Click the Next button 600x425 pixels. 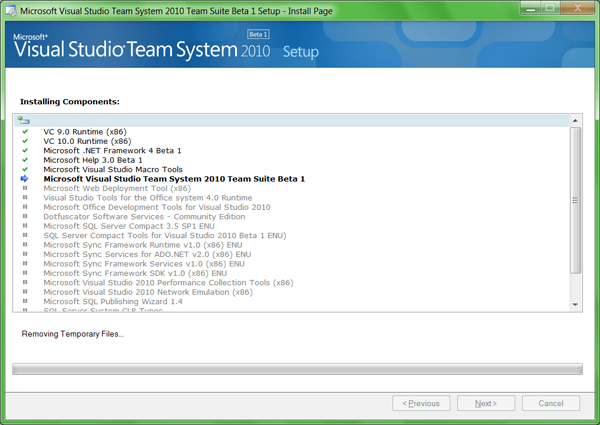pos(486,403)
